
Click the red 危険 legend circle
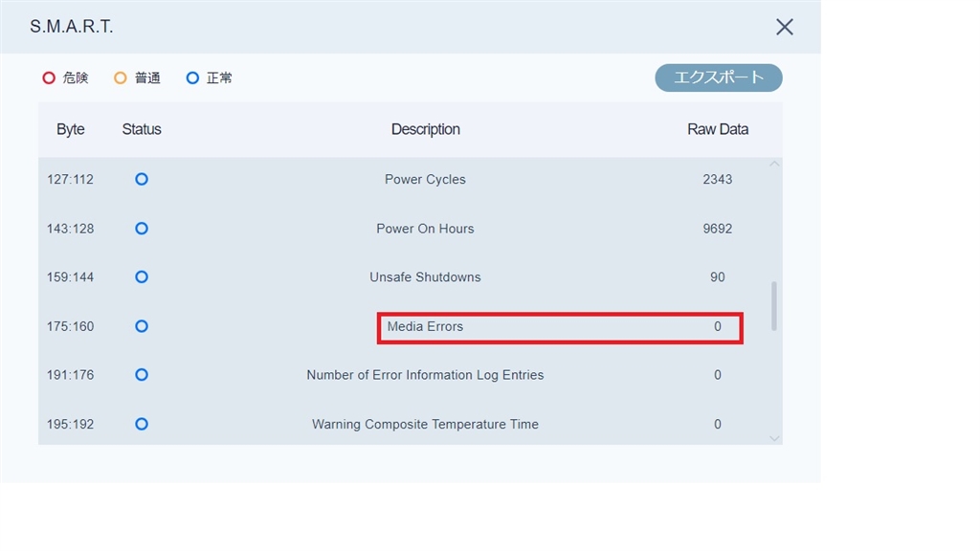click(49, 78)
